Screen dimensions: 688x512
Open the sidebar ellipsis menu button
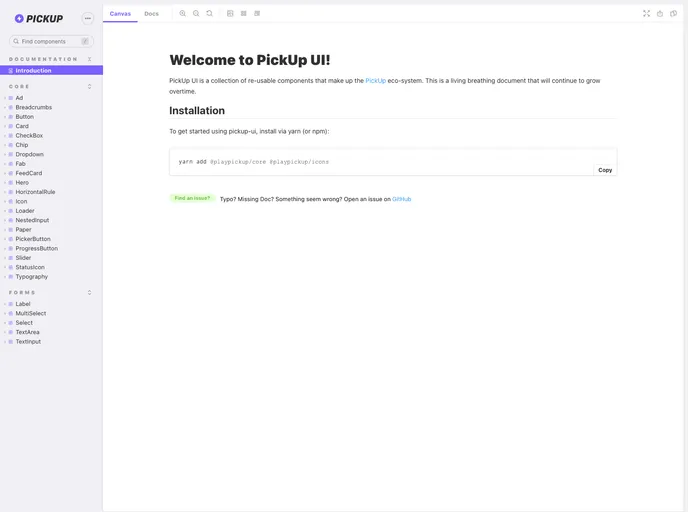click(88, 18)
